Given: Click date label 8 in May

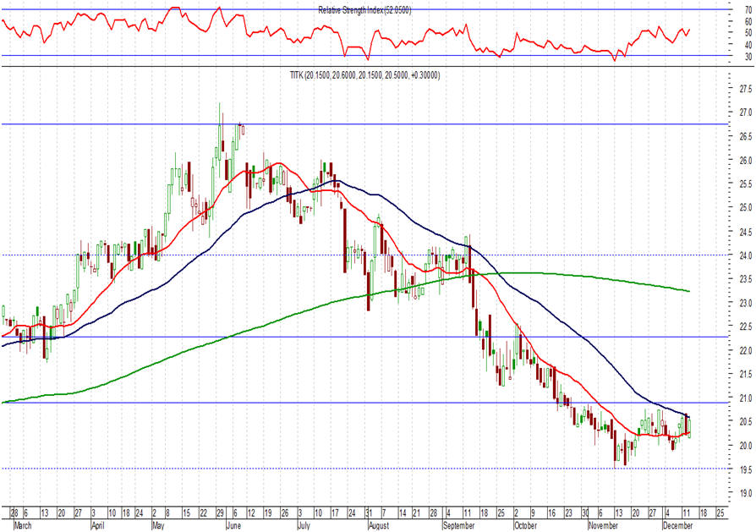Looking at the screenshot, I should [168, 513].
